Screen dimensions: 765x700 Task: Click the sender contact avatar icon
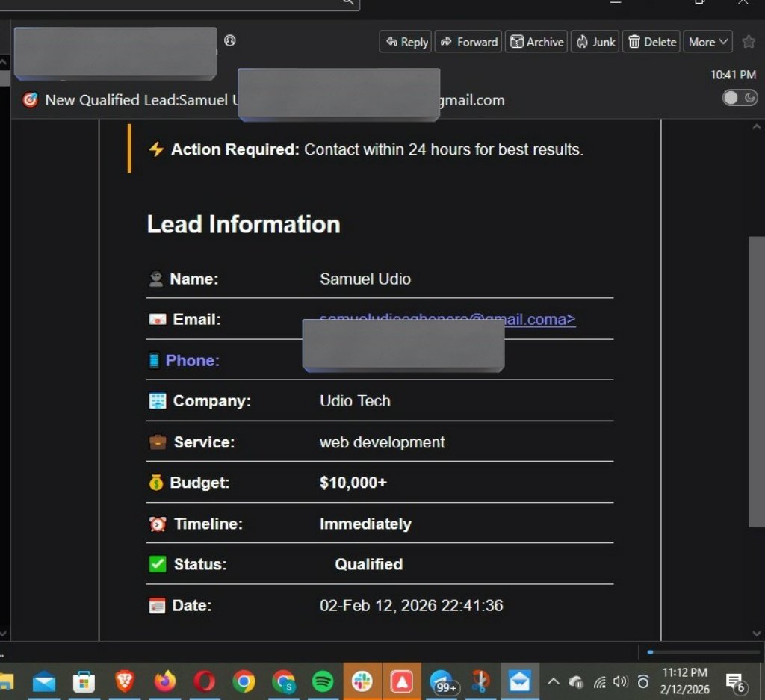(x=230, y=40)
